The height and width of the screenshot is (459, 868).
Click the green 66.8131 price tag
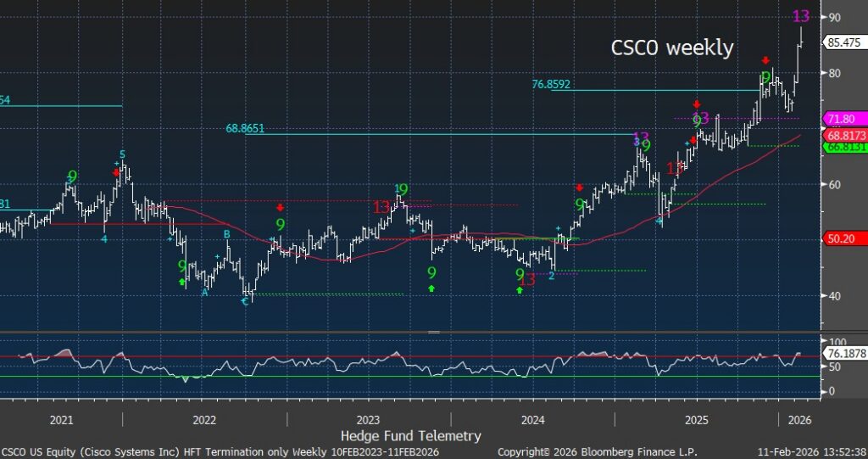tap(843, 147)
